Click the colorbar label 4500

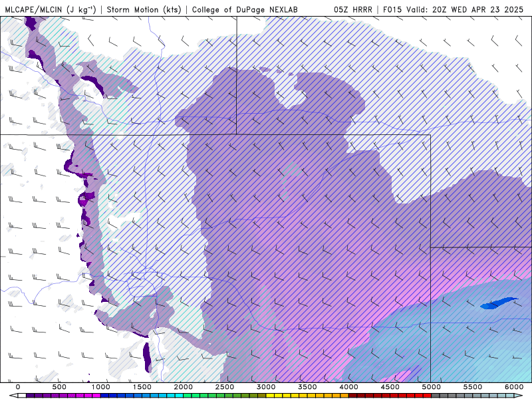click(x=390, y=387)
